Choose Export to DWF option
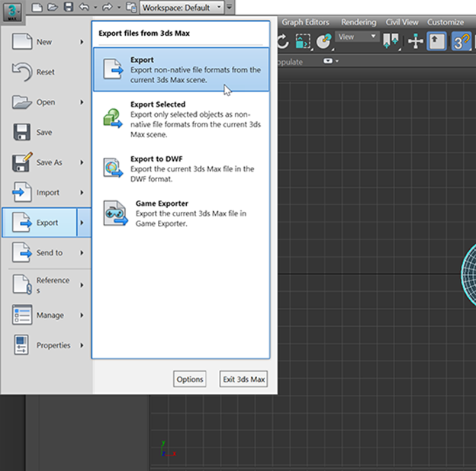 [181, 168]
